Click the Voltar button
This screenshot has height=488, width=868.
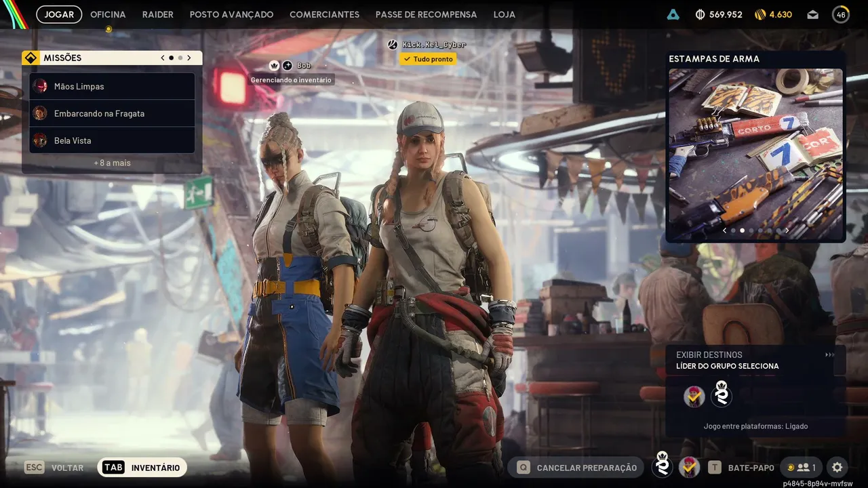point(54,467)
